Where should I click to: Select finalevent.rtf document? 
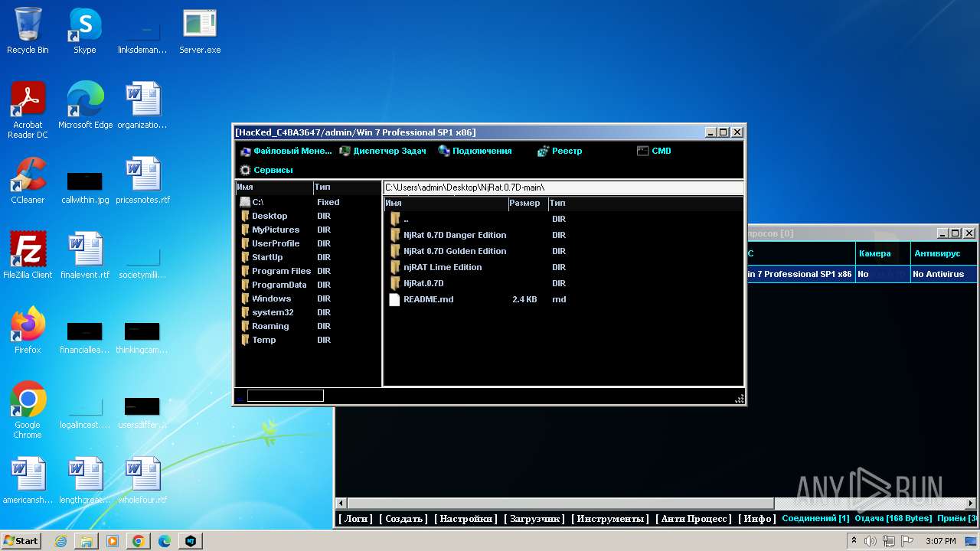pyautogui.click(x=85, y=256)
